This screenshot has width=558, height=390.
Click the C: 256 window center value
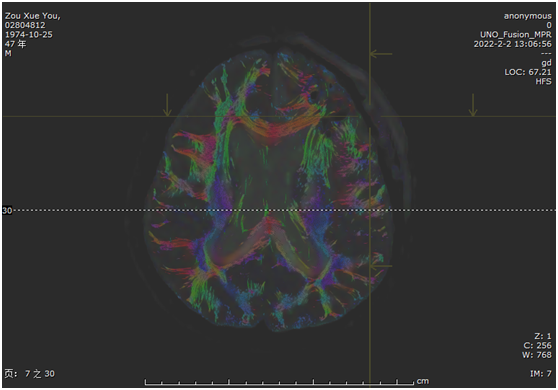pos(537,345)
